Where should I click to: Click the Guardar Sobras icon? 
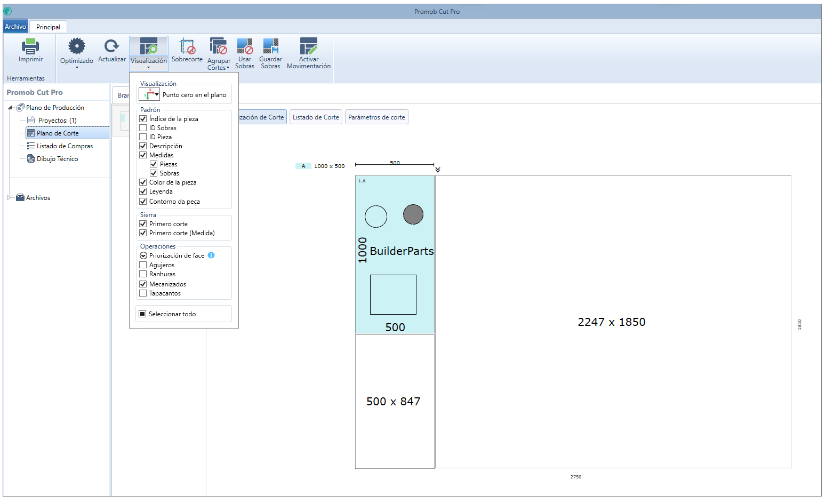pos(271,46)
